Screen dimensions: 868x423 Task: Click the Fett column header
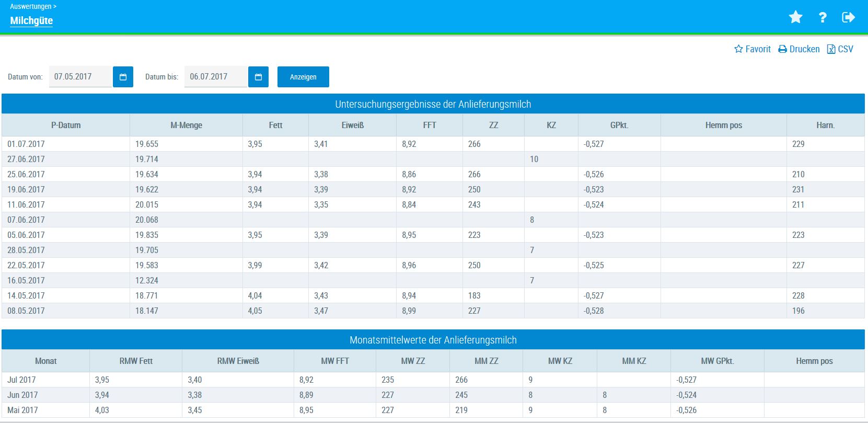[275, 125]
